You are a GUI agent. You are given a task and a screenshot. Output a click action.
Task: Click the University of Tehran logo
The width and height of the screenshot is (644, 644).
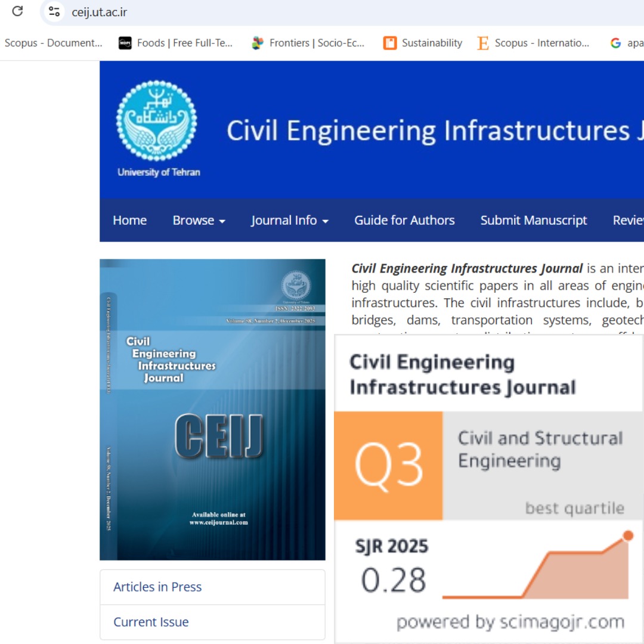tap(156, 120)
